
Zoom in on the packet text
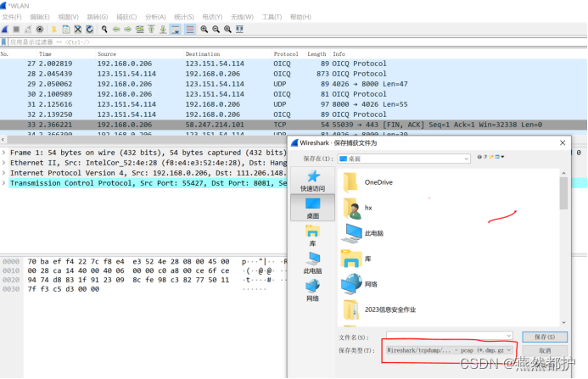tap(204, 29)
